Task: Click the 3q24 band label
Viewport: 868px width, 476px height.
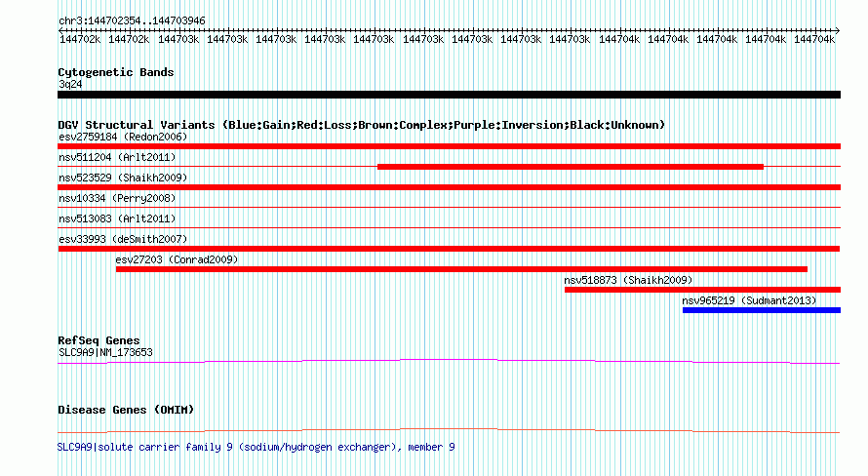Action: 70,84
